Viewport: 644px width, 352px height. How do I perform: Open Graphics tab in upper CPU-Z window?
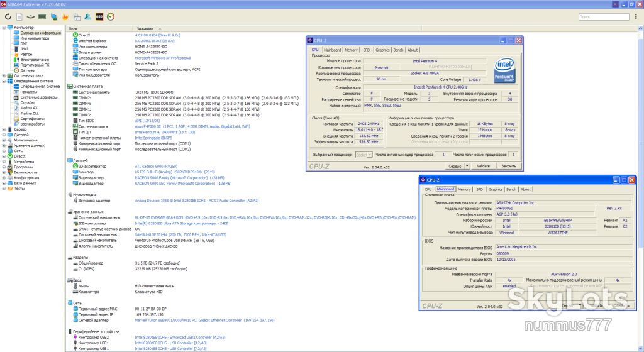(x=382, y=50)
